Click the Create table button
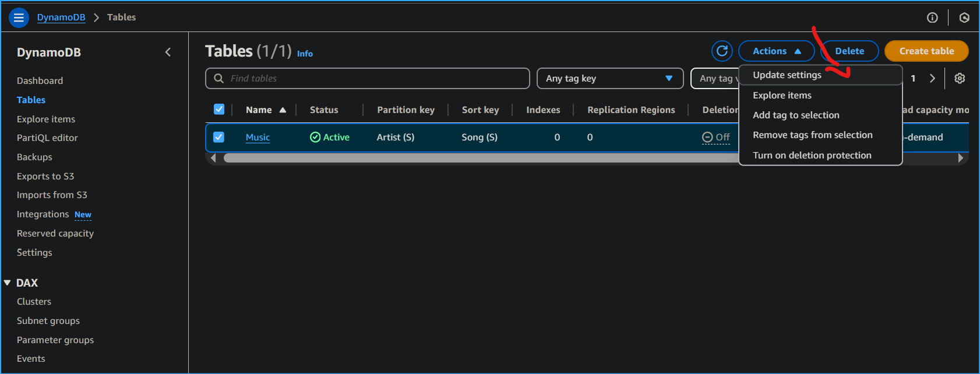This screenshot has width=980, height=374. (x=926, y=51)
